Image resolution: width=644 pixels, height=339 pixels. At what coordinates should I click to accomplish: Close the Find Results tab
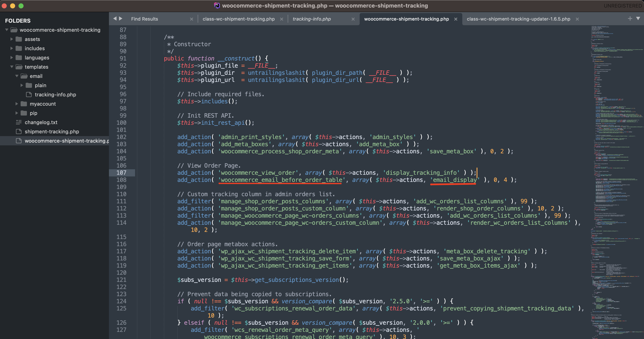(x=192, y=19)
